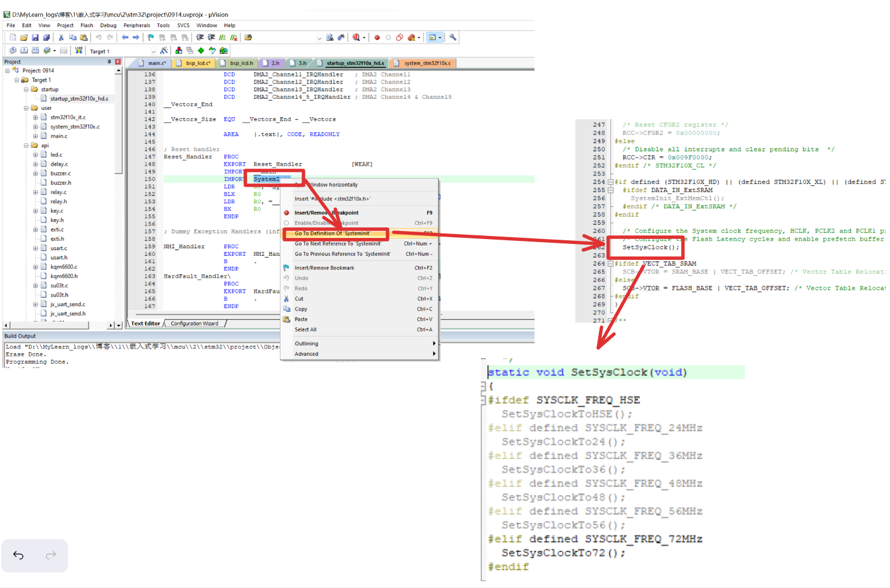
Task: Collapse the Project: 0914 tree node
Action: pos(7,70)
